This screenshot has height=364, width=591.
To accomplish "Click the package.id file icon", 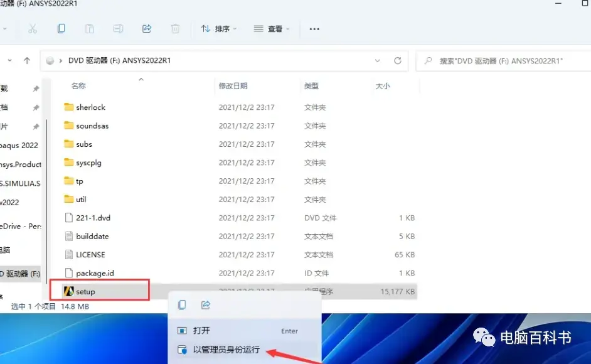I will pos(68,273).
